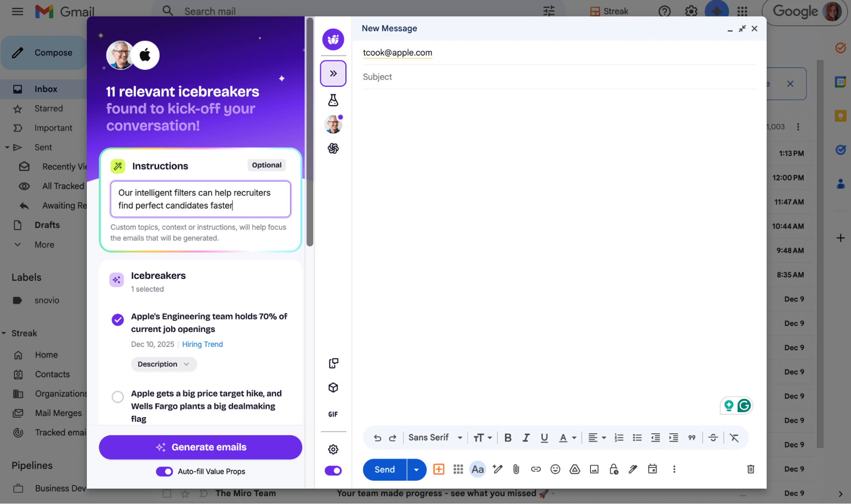The height and width of the screenshot is (504, 851).
Task: Click the insert link icon
Action: tap(536, 469)
